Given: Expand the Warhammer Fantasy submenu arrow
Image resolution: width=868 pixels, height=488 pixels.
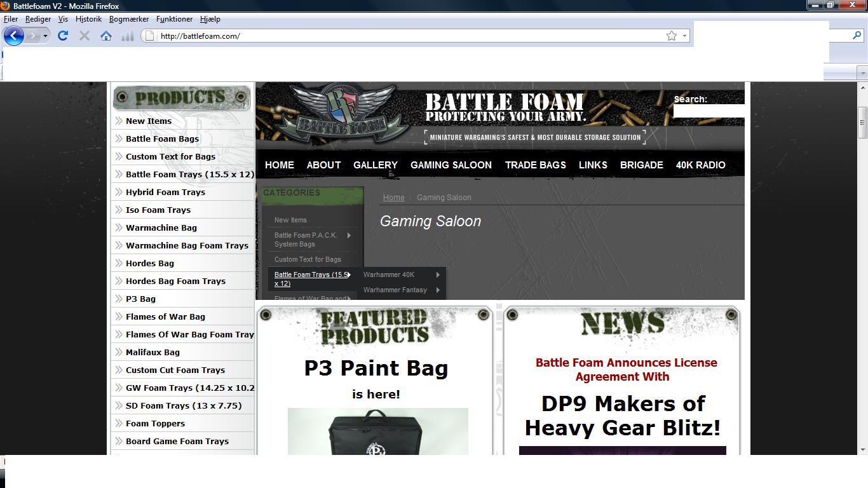Looking at the screenshot, I should pyautogui.click(x=438, y=290).
